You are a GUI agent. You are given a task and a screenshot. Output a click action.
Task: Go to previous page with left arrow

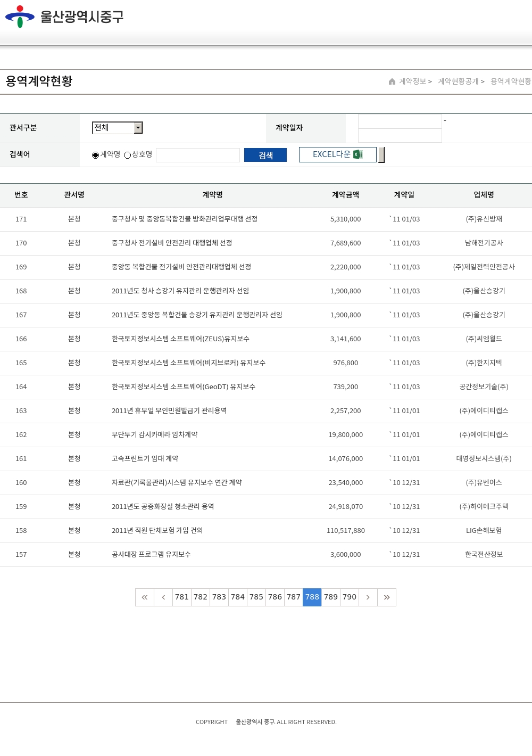tap(163, 597)
